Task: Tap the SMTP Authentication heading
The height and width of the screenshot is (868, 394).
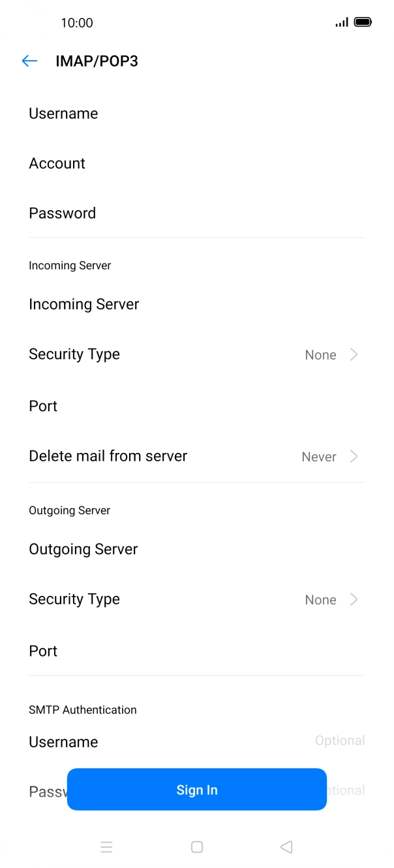Action: [x=82, y=709]
